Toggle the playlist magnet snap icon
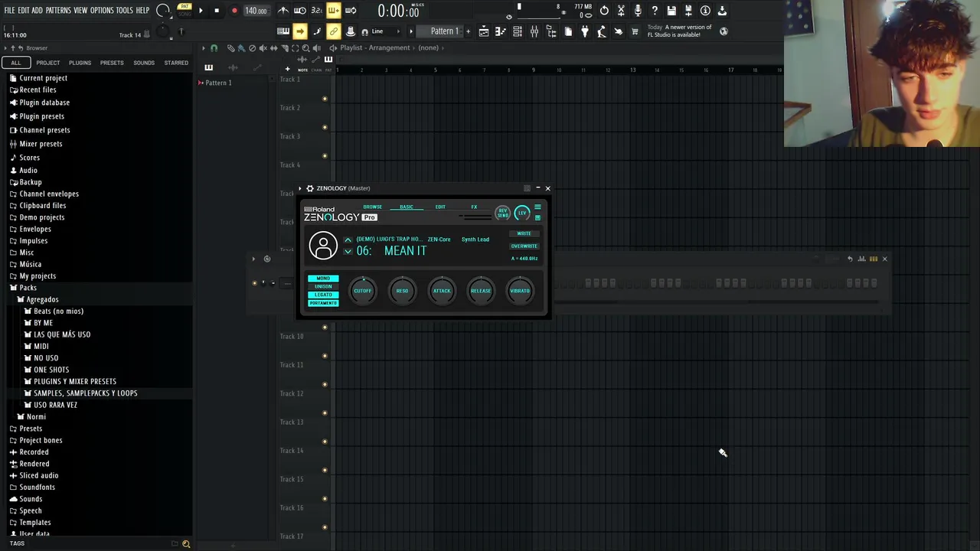This screenshot has height=551, width=980. tap(214, 48)
